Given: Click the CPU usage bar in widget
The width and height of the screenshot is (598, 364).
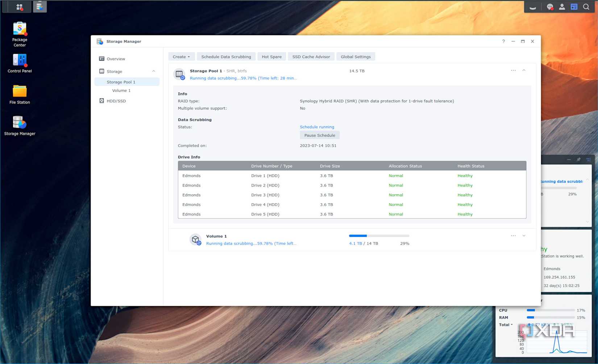Looking at the screenshot, I should tap(551, 310).
